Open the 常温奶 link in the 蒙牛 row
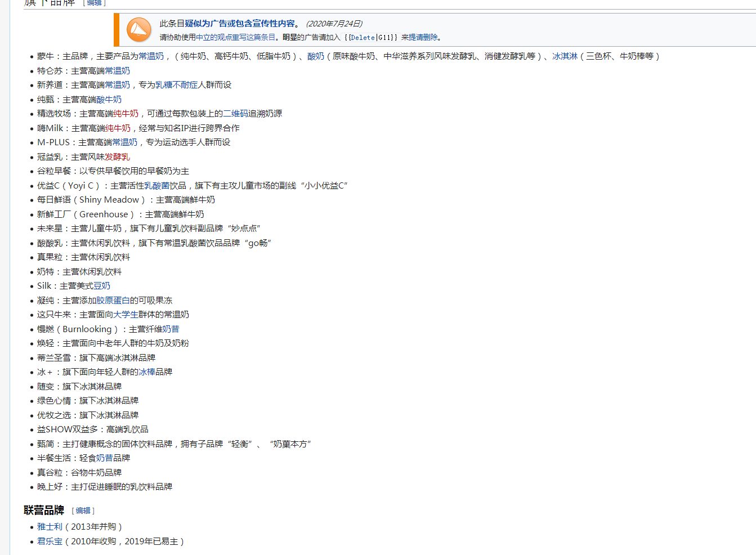 pyautogui.click(x=151, y=56)
